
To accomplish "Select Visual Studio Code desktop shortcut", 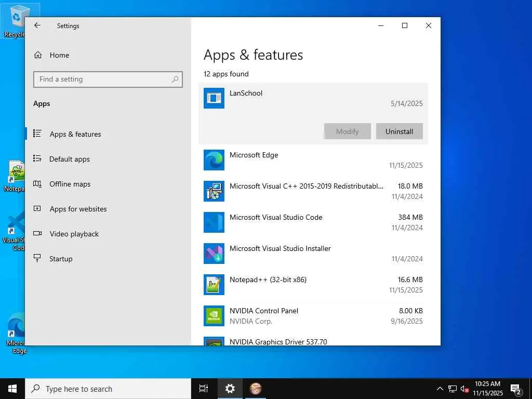I will coord(14,231).
